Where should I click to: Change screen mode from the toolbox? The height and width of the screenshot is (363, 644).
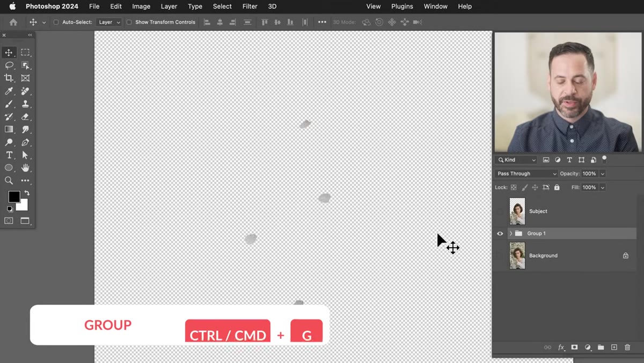click(25, 221)
